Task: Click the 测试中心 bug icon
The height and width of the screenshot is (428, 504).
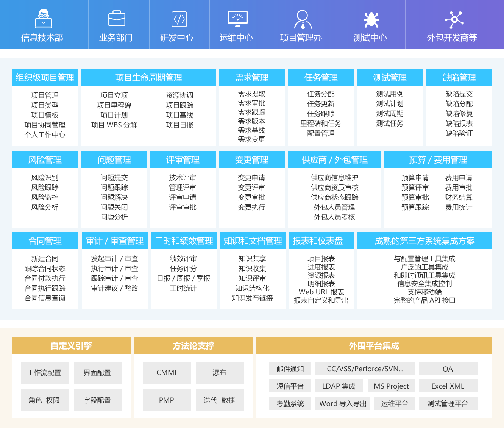Action: (371, 20)
